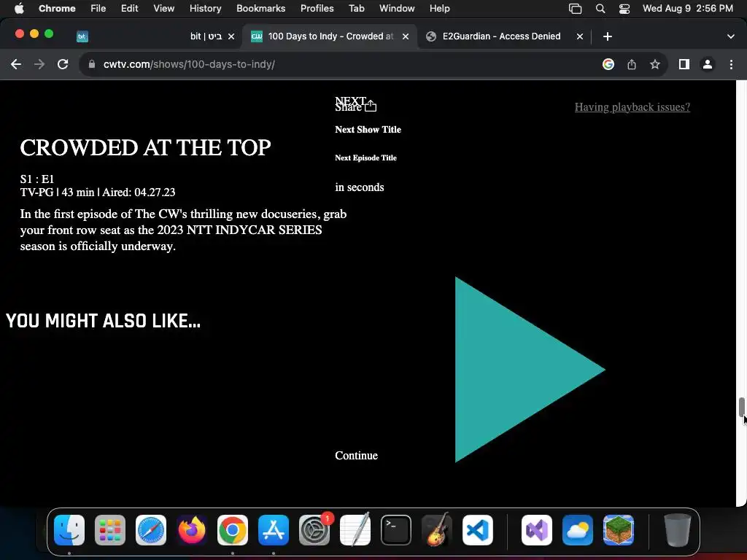Open Firefox from the Dock
747x560 pixels.
(x=192, y=530)
